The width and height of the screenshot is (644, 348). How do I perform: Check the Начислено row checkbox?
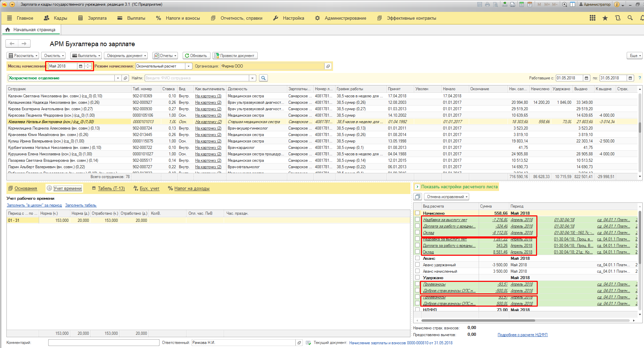[417, 213]
